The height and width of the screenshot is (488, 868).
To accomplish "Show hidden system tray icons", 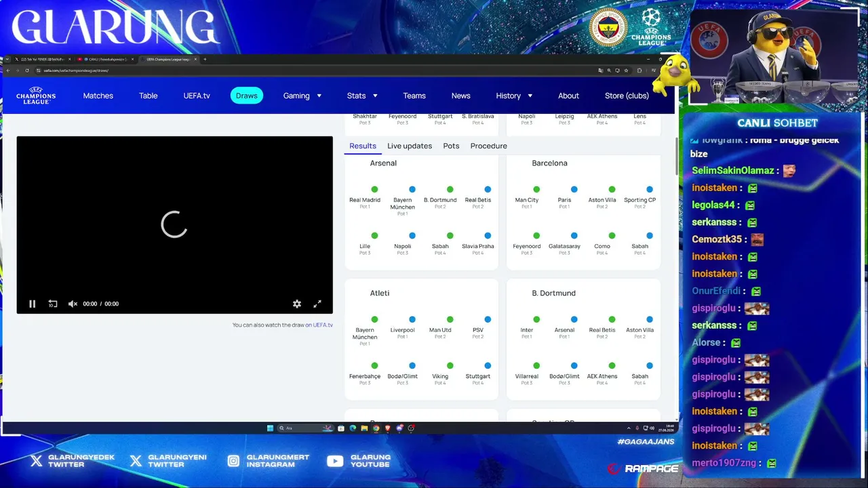I will 629,428.
